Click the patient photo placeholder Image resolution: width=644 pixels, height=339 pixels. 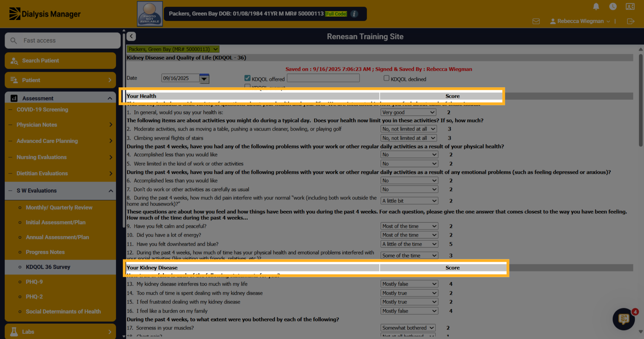150,14
